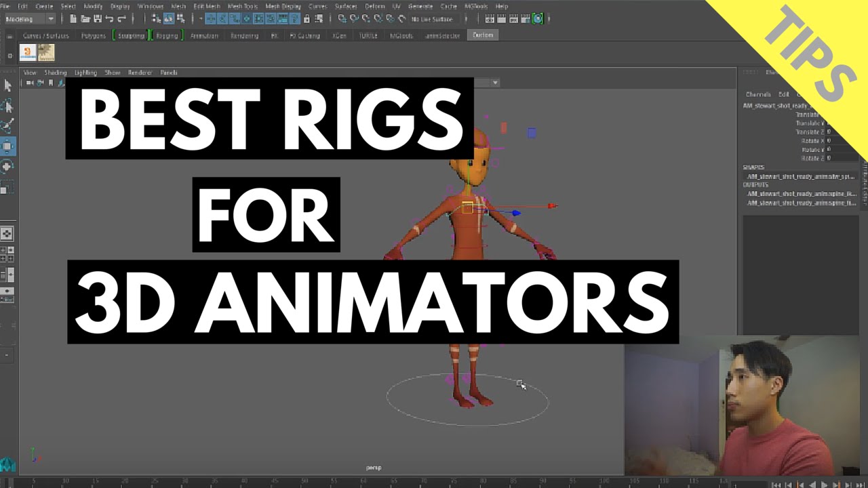This screenshot has width=868, height=488.
Task: Open the Channels menu in Channel Box
Action: tap(757, 94)
